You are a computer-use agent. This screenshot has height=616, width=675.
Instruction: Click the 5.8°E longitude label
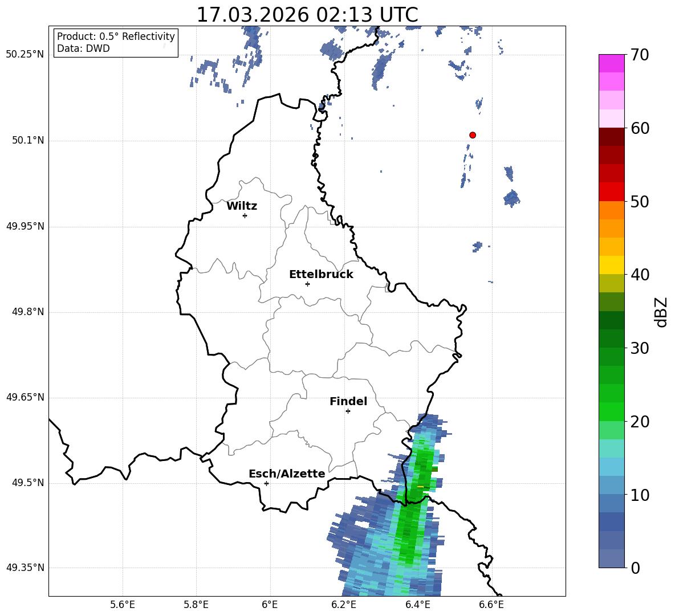click(x=196, y=605)
